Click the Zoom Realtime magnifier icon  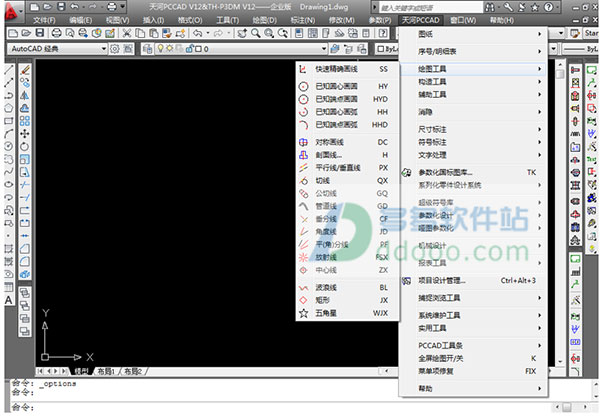[256, 33]
